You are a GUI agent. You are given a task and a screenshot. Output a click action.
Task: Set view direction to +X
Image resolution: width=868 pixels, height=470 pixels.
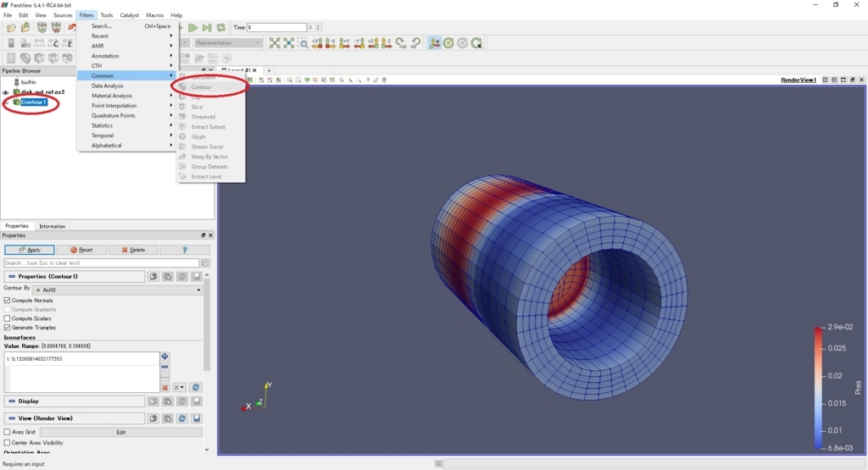[317, 43]
